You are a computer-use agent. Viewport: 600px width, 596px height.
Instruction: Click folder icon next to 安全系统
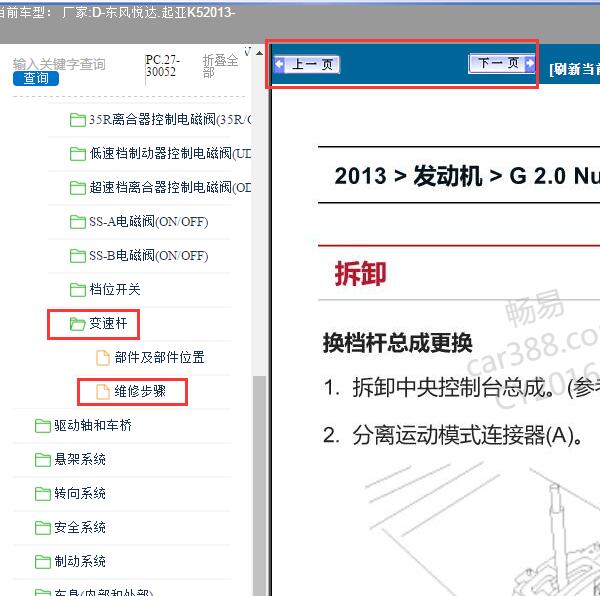click(42, 528)
